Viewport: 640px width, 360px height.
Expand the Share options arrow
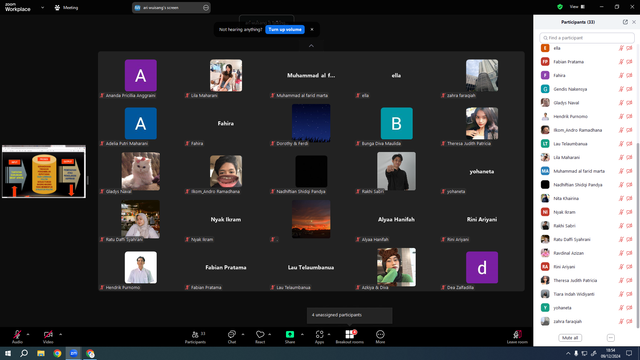click(x=302, y=334)
